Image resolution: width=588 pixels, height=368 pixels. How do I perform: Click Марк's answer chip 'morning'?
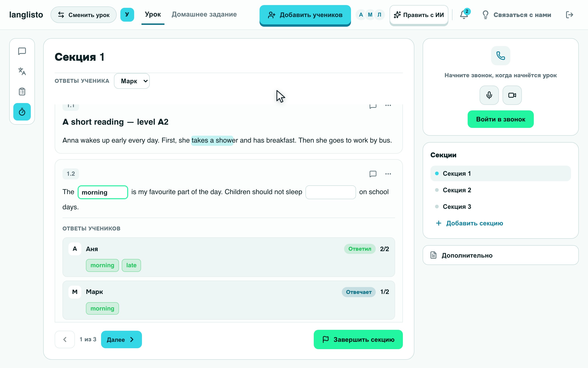pyautogui.click(x=102, y=308)
